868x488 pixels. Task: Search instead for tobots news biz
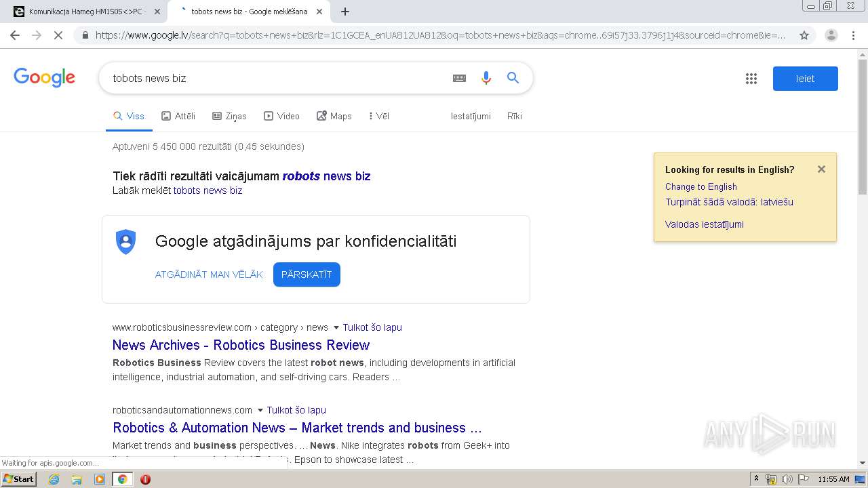pyautogui.click(x=208, y=190)
